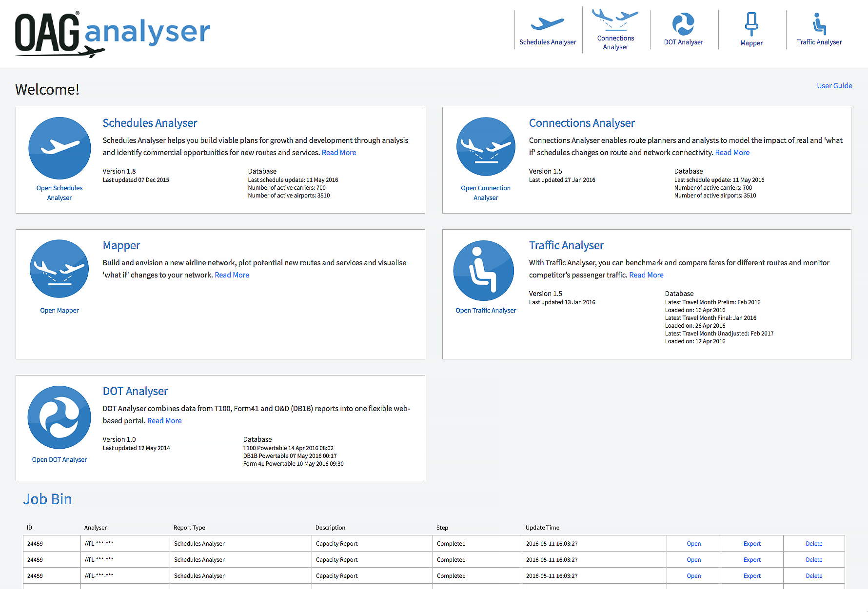Click the DOT Analyser card heading
Screen dimensions: 868x612
tap(135, 391)
